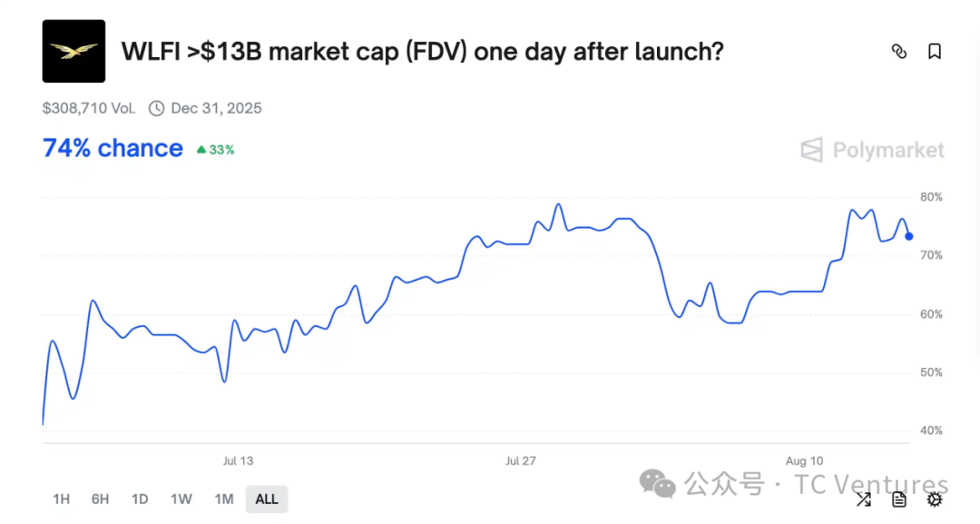Click the blue endpoint dot on chart
The width and height of the screenshot is (980, 524).
(908, 236)
